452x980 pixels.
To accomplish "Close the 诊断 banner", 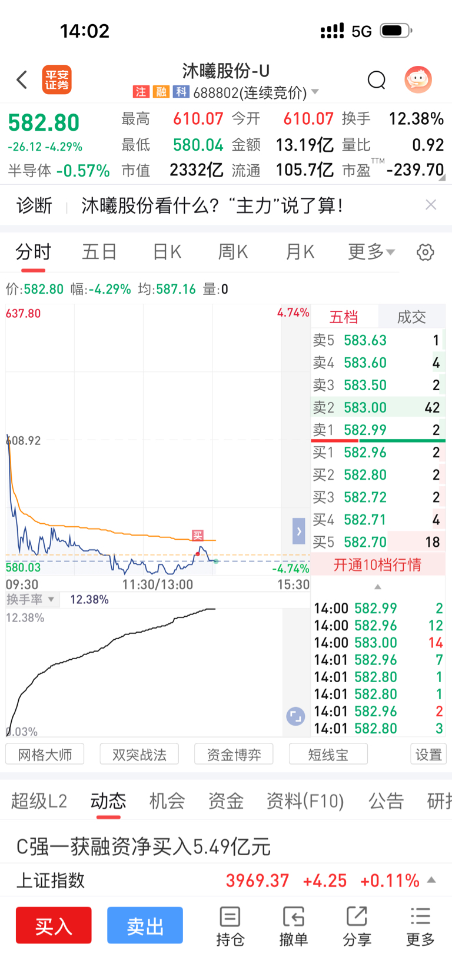I will (x=431, y=205).
